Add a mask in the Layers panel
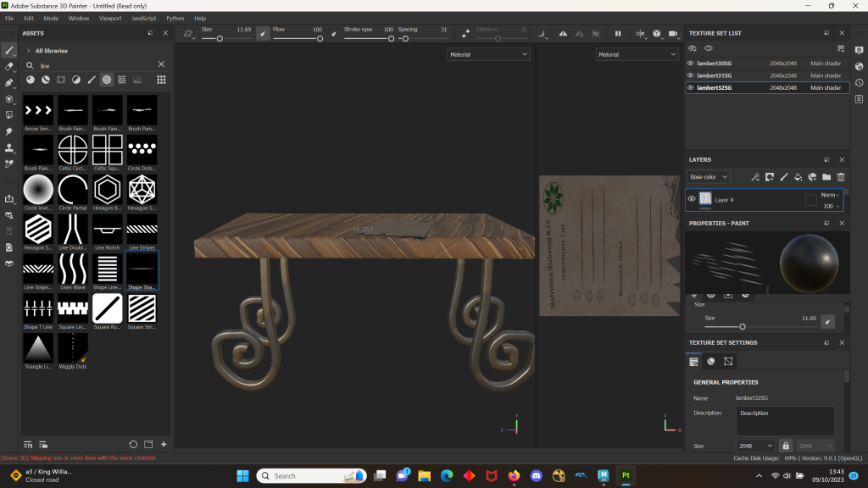 pyautogui.click(x=770, y=177)
